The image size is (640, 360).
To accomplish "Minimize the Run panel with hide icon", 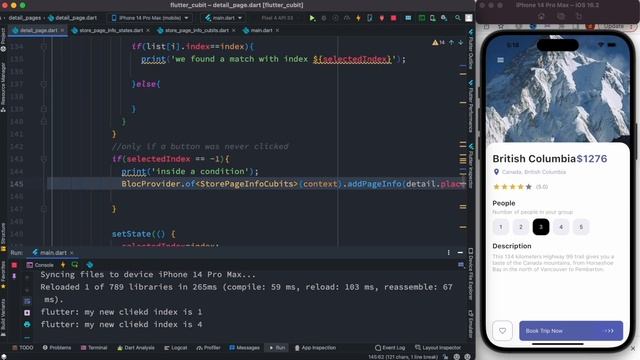I will click(460, 253).
